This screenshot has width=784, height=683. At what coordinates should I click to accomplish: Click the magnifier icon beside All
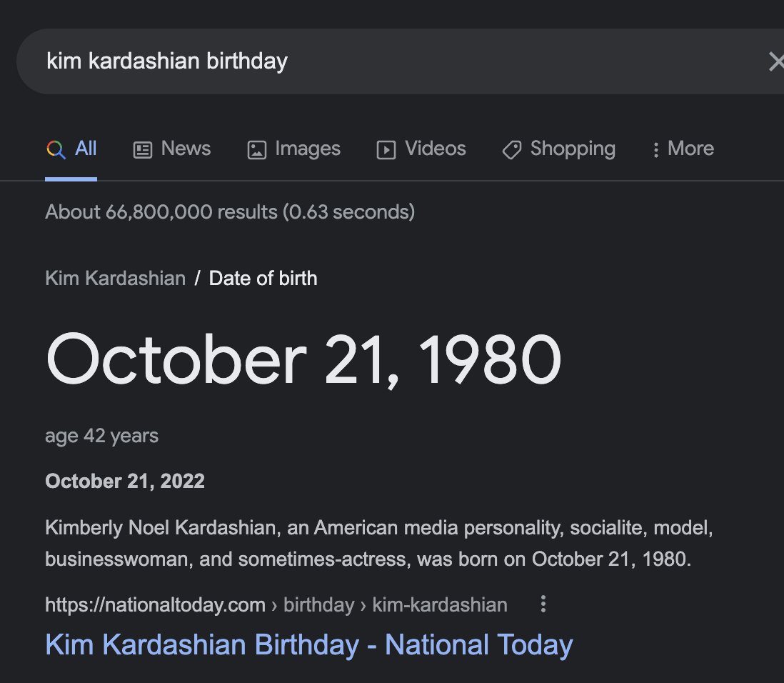56,149
